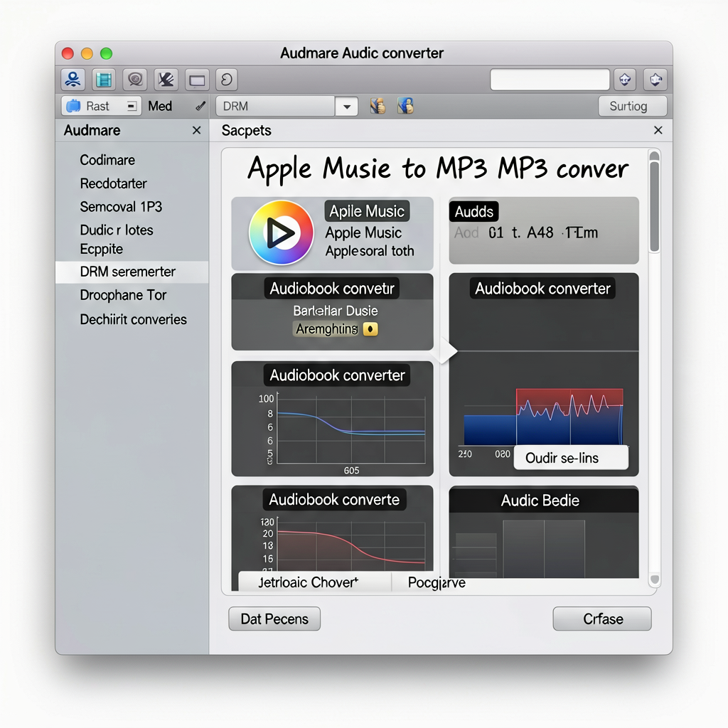
Task: Click the rightmost shield icon in toolbar
Action: click(x=655, y=80)
